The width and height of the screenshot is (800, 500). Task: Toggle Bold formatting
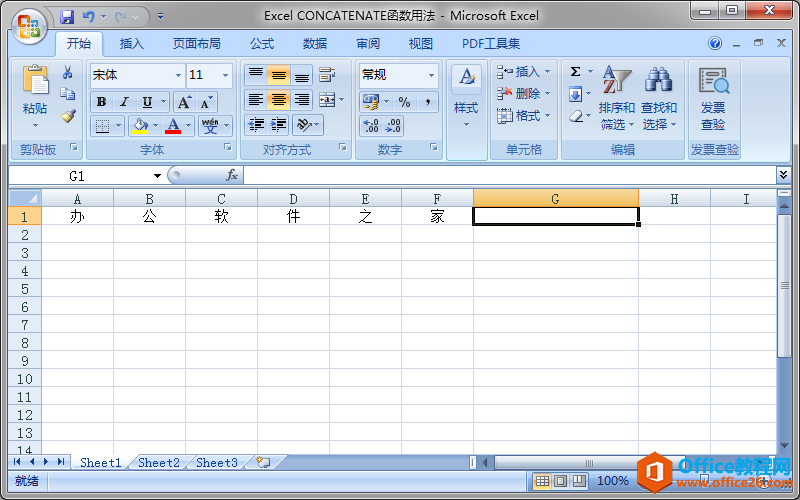pos(101,102)
